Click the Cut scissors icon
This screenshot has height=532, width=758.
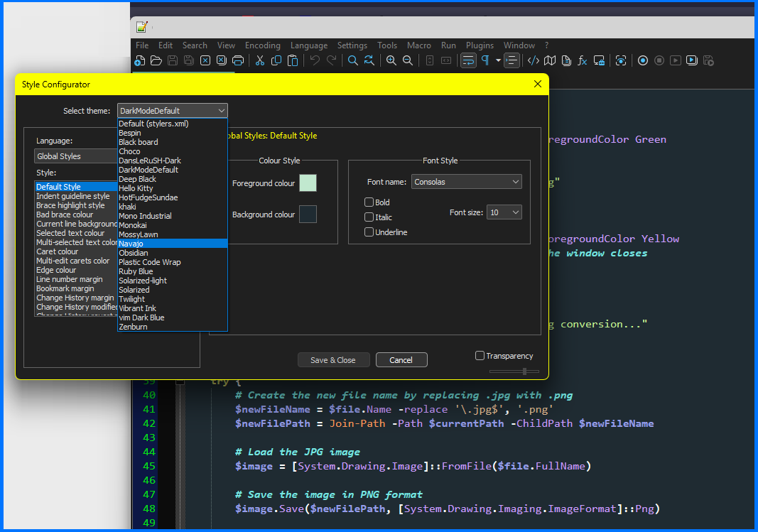260,61
